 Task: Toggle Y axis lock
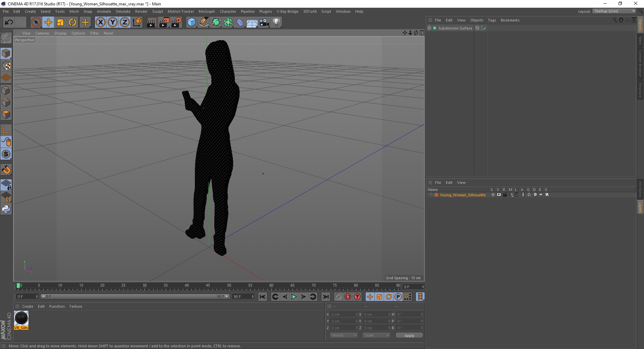pos(113,22)
